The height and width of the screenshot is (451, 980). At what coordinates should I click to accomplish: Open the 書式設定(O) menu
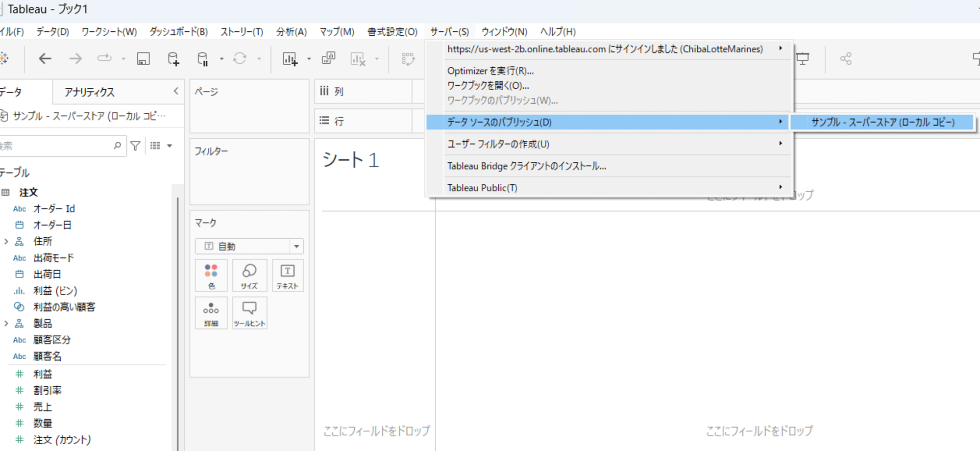click(392, 32)
